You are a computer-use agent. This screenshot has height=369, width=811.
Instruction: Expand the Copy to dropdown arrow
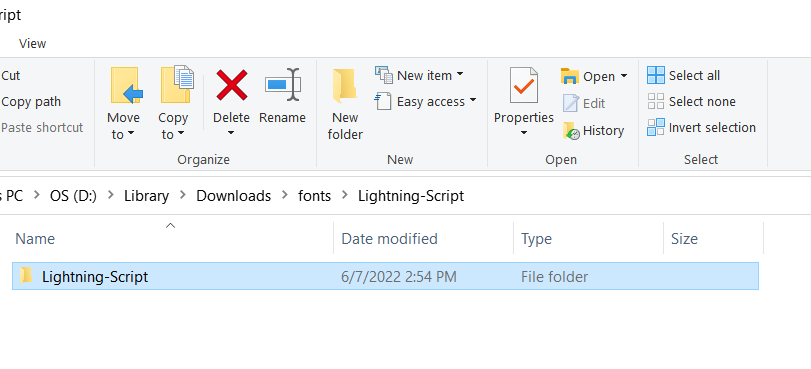pyautogui.click(x=181, y=134)
